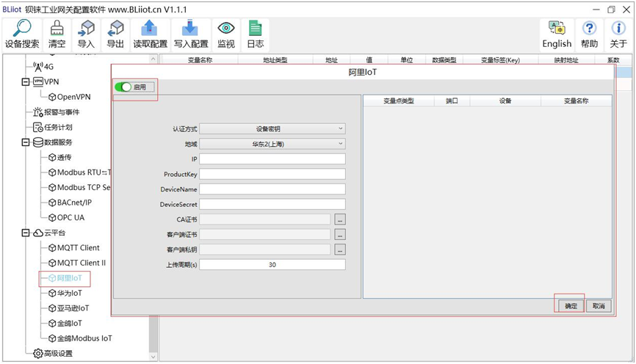Open advanced settings (高级设置) gear item
Image resolution: width=636 pixels, height=364 pixels.
53,354
